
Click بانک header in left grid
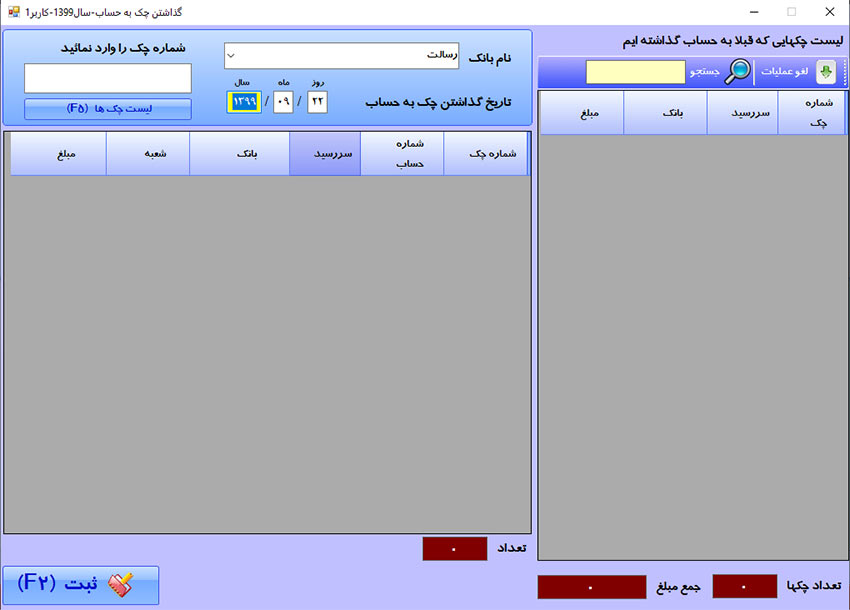pos(239,154)
